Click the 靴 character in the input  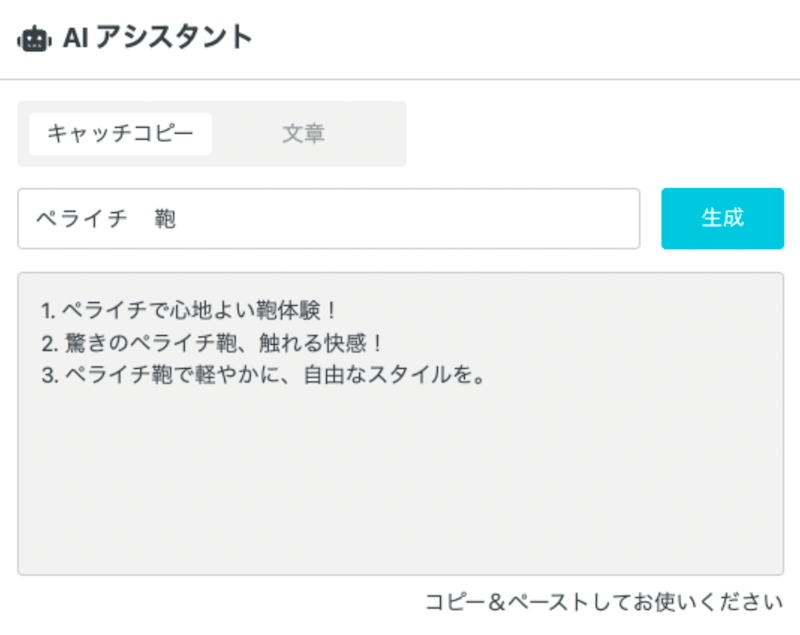tap(165, 218)
